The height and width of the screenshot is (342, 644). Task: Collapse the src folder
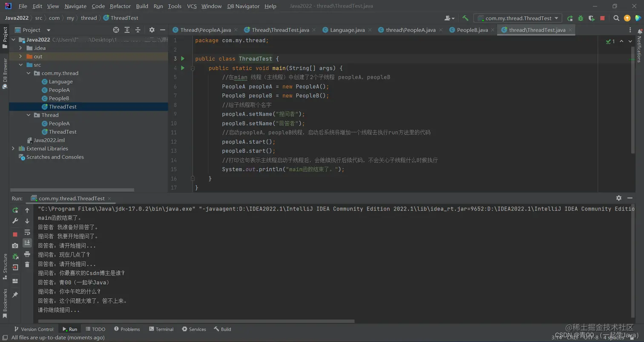(20, 65)
